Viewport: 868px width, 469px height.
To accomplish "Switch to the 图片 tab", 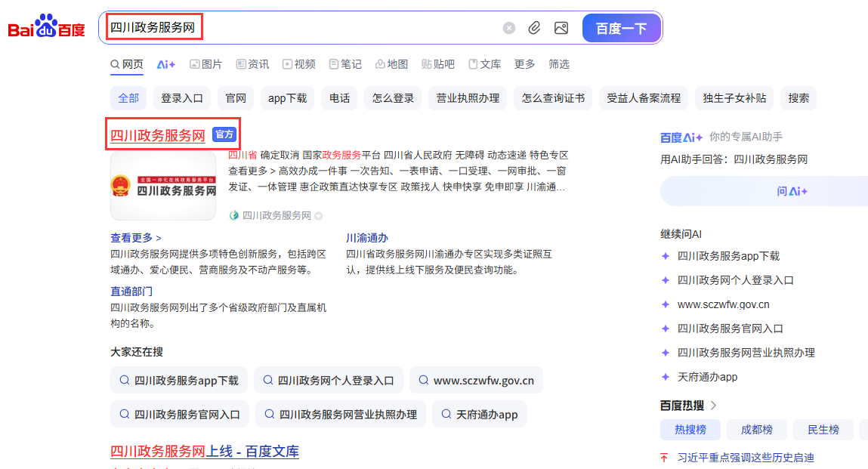I will point(205,64).
